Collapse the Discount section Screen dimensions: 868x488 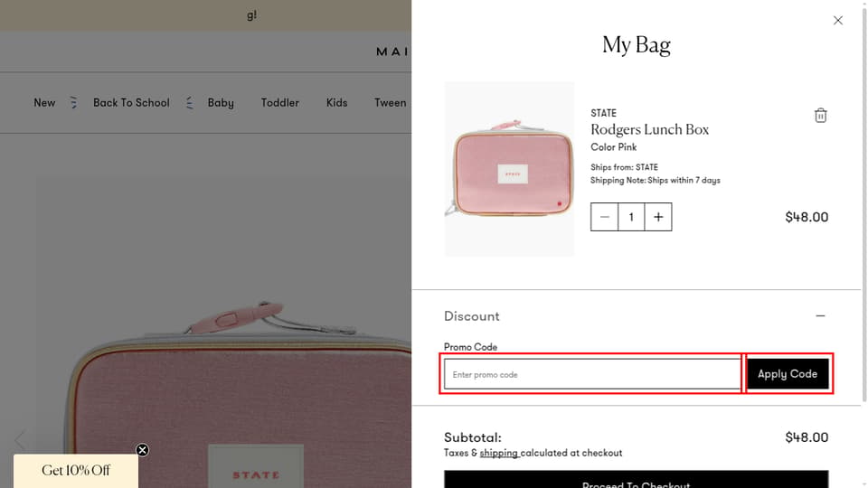click(820, 316)
